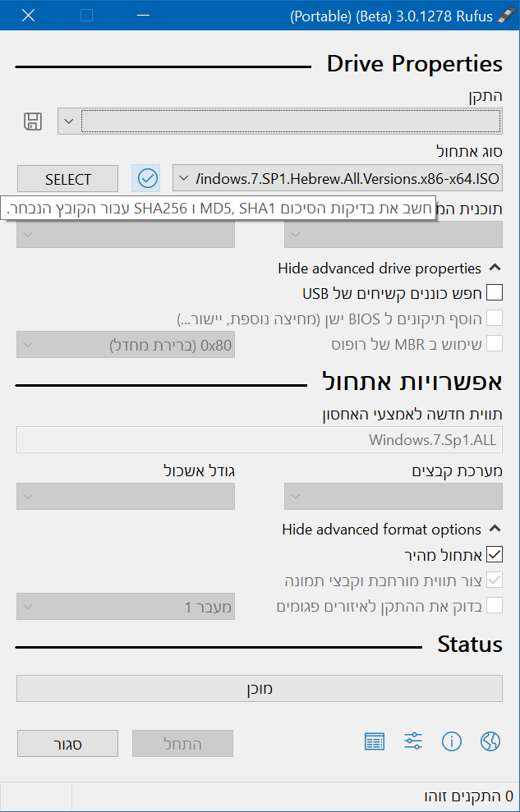Disable quick format option
Screen dimensions: 520x812
click(494, 554)
